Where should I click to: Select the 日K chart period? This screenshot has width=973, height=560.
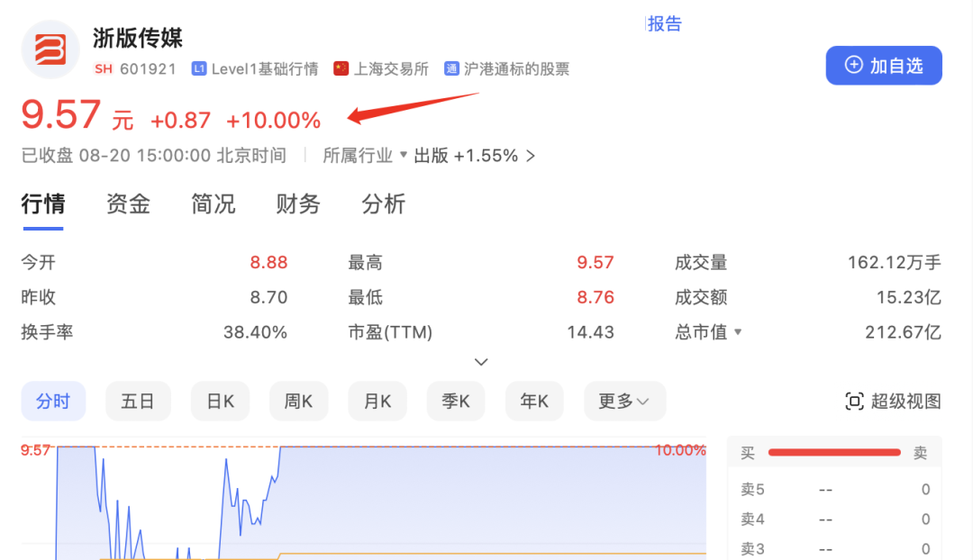pyautogui.click(x=221, y=402)
